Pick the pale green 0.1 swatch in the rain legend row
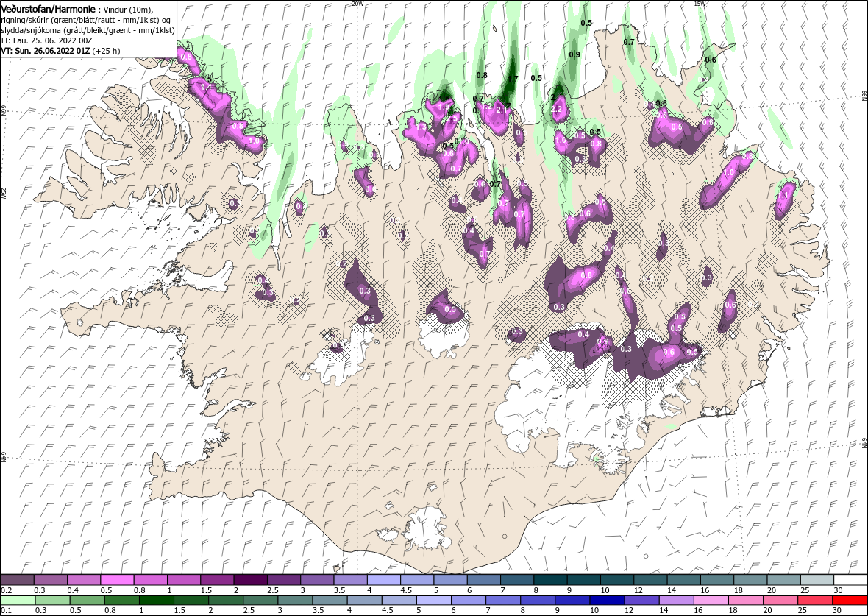This screenshot has width=868, height=616. click(x=18, y=601)
